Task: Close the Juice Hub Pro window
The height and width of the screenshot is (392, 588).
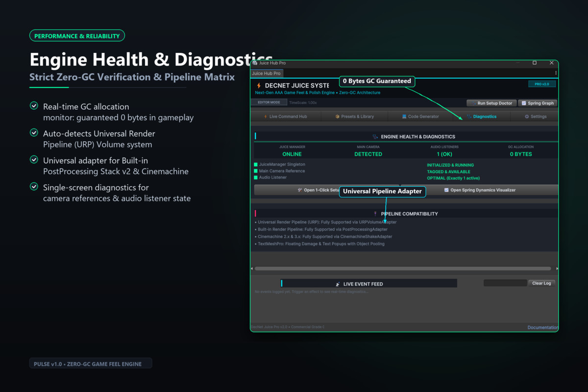Action: [x=551, y=63]
